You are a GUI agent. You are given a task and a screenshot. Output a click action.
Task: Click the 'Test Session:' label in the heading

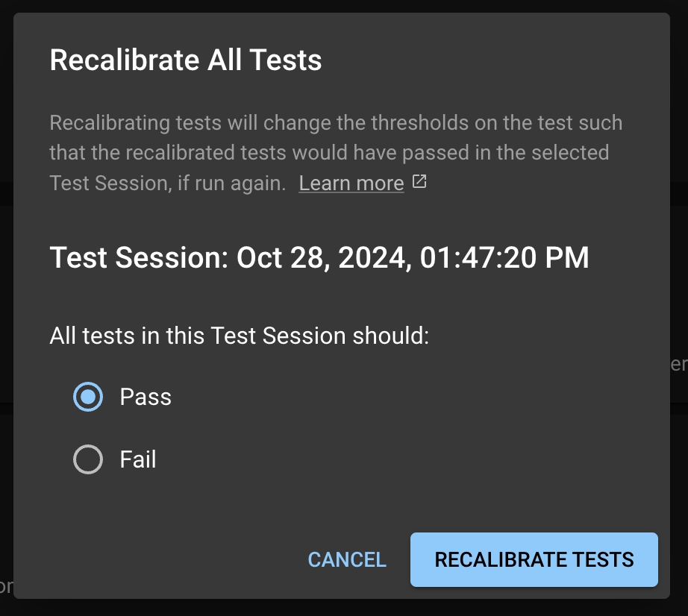tap(140, 258)
